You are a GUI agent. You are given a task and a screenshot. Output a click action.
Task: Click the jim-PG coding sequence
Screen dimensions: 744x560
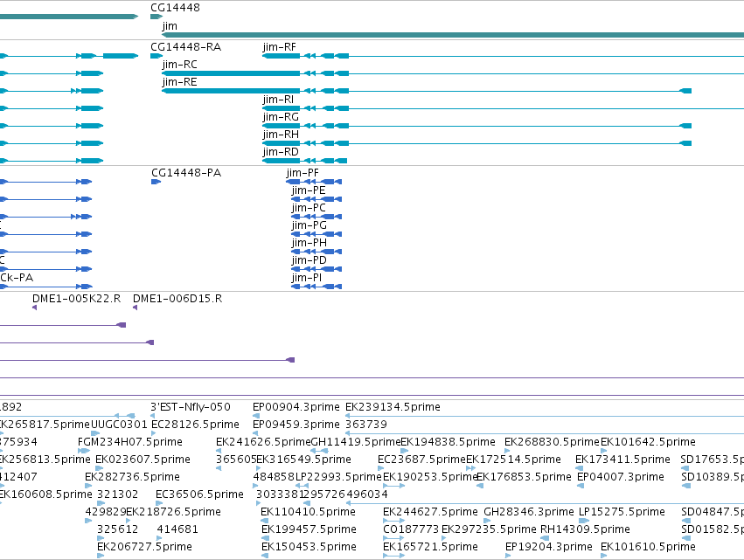(316, 234)
